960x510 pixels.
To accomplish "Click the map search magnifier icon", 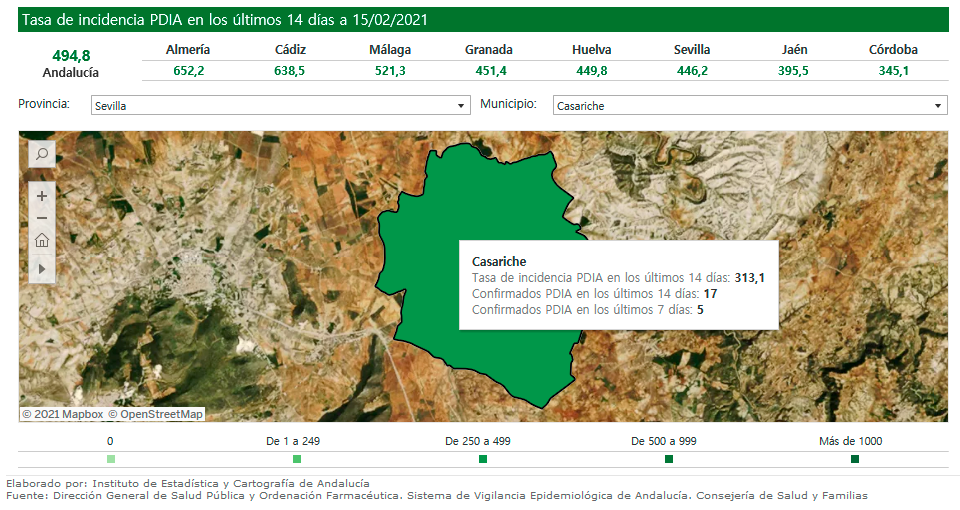I will [42, 154].
